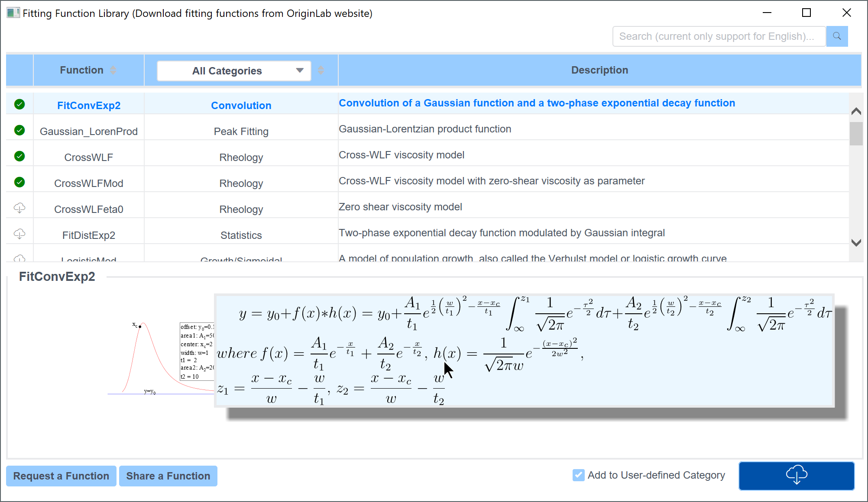This screenshot has width=868, height=502.
Task: Click the Description column header
Action: coord(599,70)
